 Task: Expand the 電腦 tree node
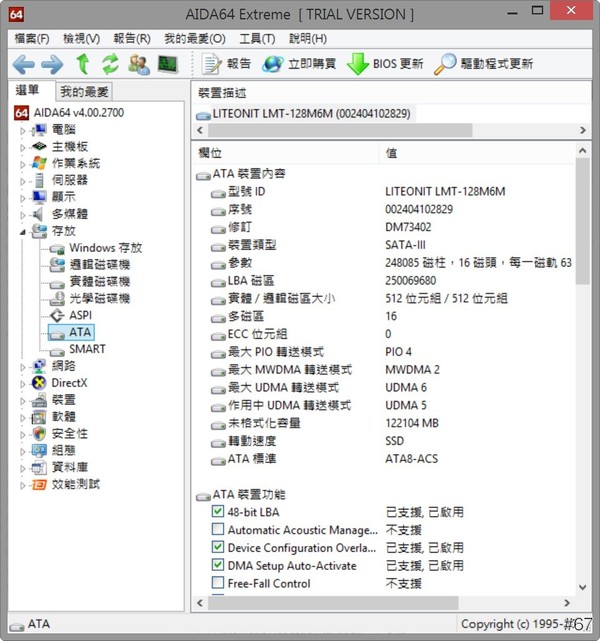click(x=22, y=131)
